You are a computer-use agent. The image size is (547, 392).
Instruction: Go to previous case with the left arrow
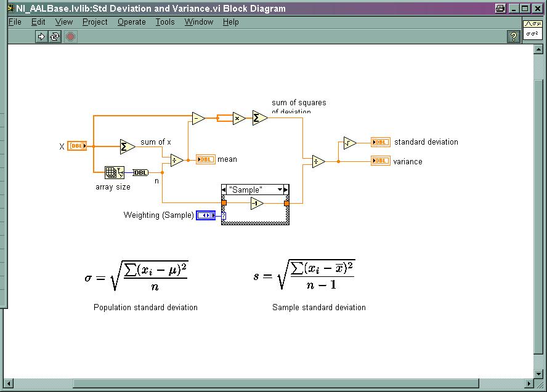tap(224, 190)
